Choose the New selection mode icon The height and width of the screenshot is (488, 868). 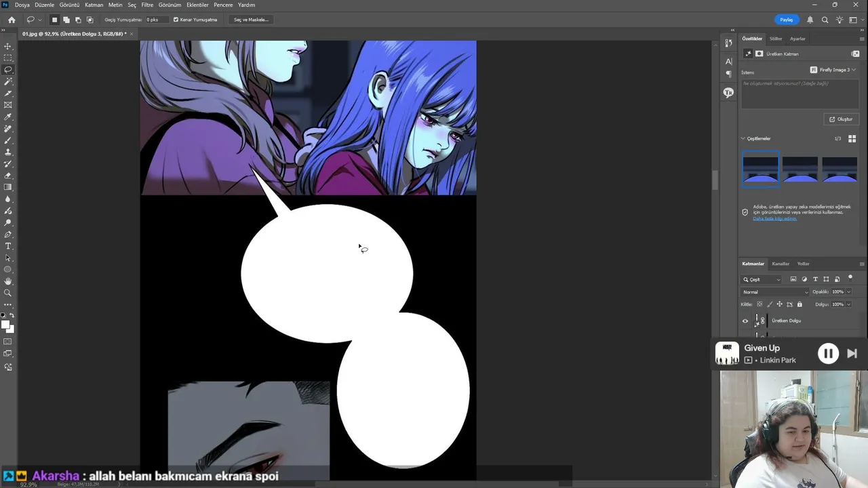tap(54, 20)
